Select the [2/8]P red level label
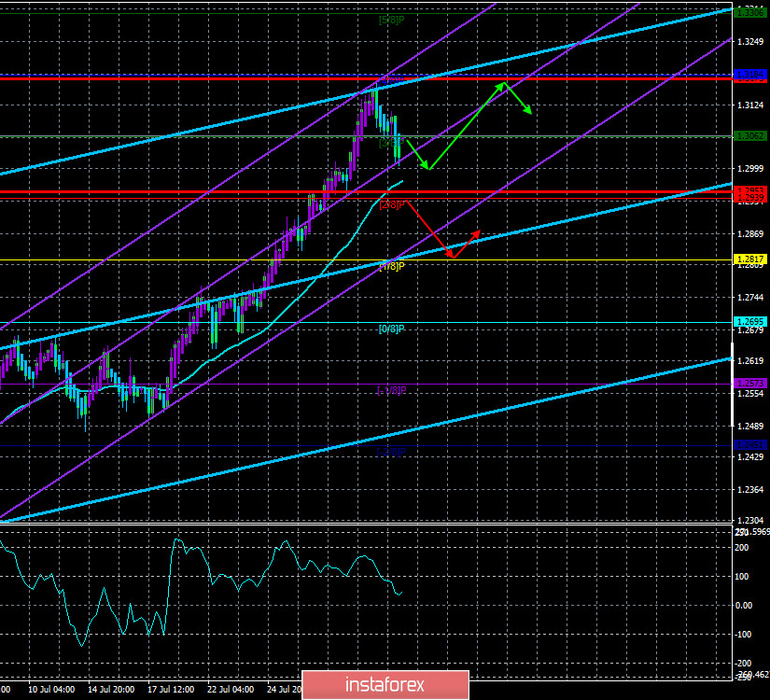The width and height of the screenshot is (770, 700). click(392, 204)
